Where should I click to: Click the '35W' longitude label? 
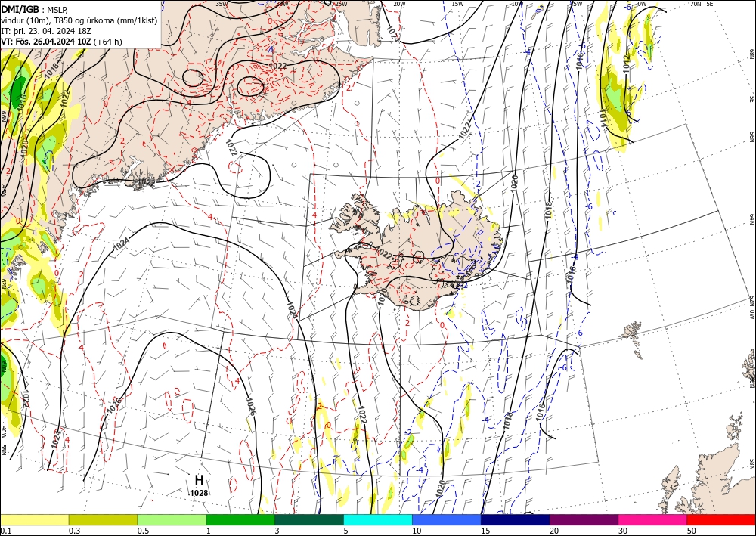pos(222,4)
